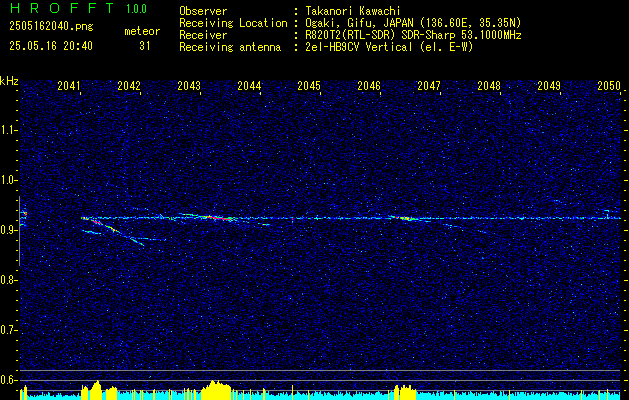The image size is (629, 400).
Task: Click the HROFFT program title
Action: coord(62,8)
